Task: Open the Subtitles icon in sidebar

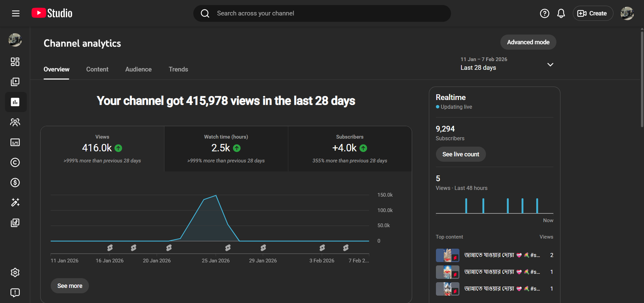Action: 15,142
